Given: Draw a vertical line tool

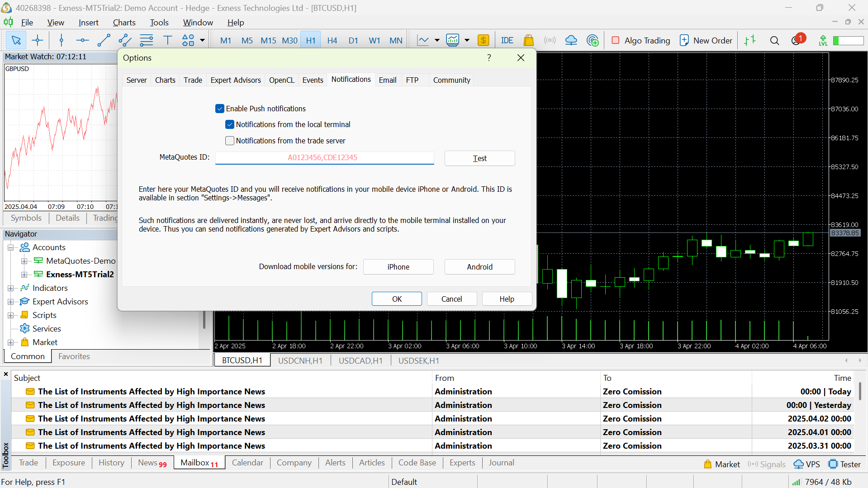Looking at the screenshot, I should click(x=62, y=40).
